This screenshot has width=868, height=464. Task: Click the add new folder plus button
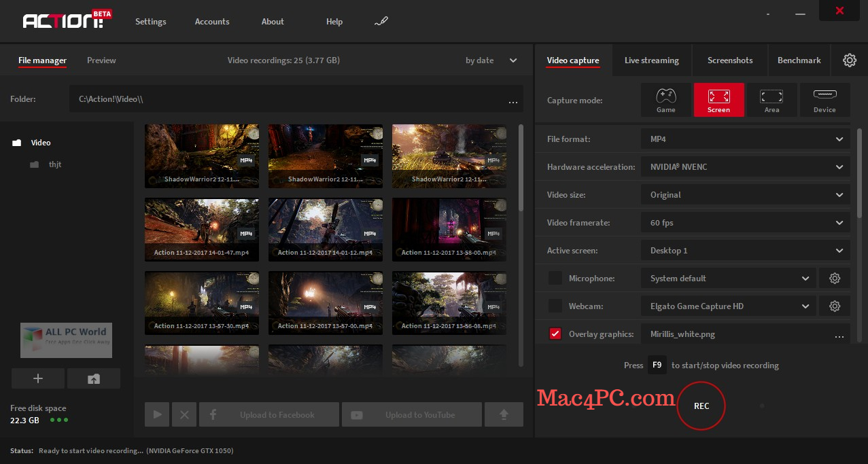[38, 378]
